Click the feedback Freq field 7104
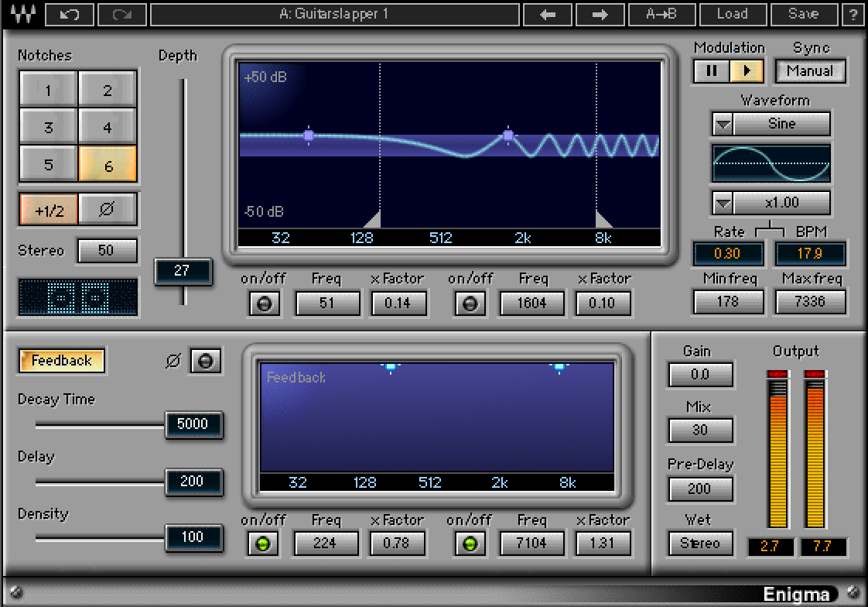868x607 pixels. (x=532, y=544)
